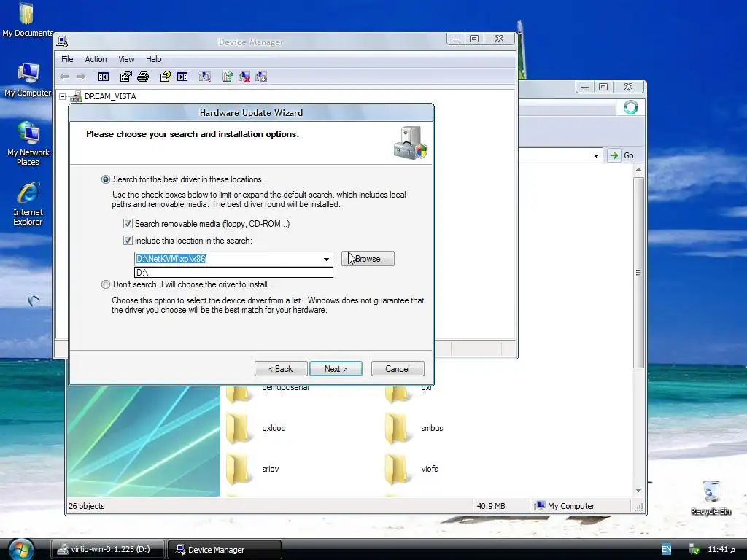Switch to Device Manager taskbar item

[x=225, y=550]
